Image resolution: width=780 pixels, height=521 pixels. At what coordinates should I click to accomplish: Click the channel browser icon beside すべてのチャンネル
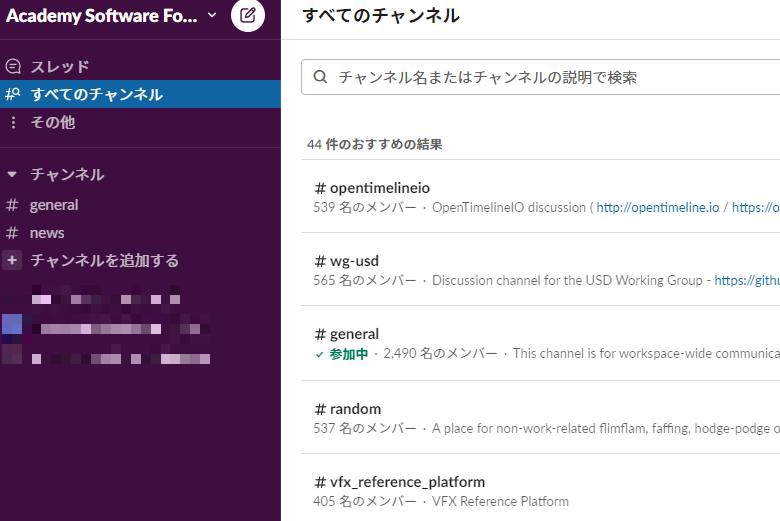point(13,94)
